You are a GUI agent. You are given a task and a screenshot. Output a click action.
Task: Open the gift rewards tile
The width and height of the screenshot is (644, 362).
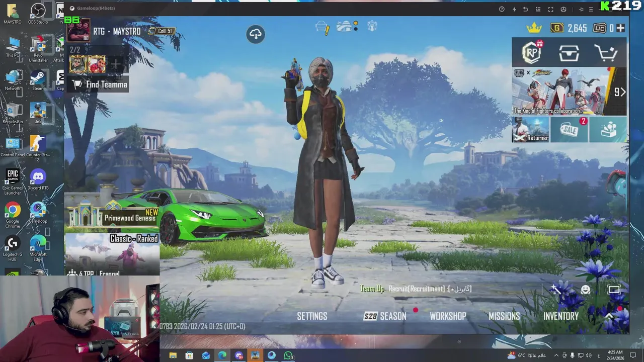608,130
